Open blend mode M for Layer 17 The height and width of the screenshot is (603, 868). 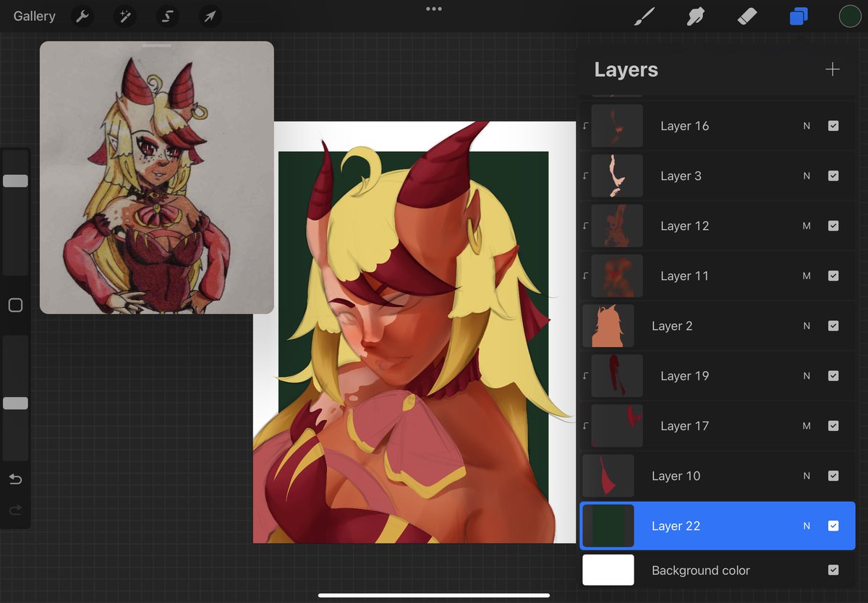pyautogui.click(x=807, y=426)
